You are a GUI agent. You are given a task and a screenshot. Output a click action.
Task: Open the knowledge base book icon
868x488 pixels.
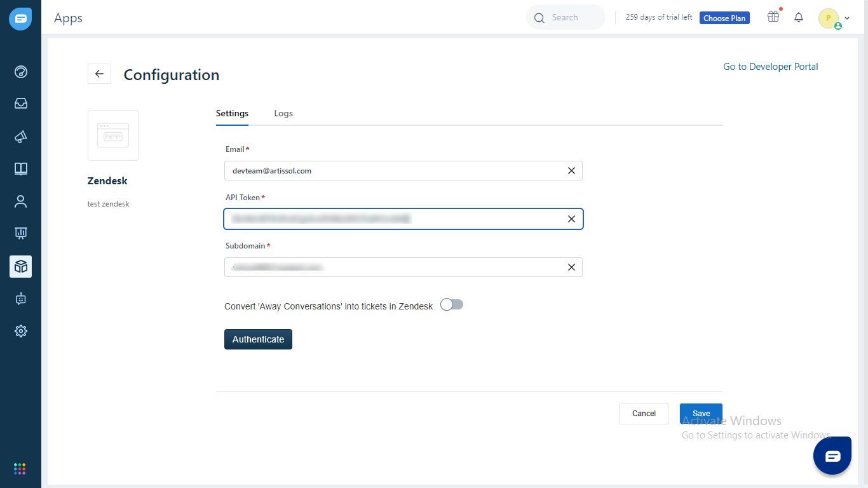coord(21,168)
